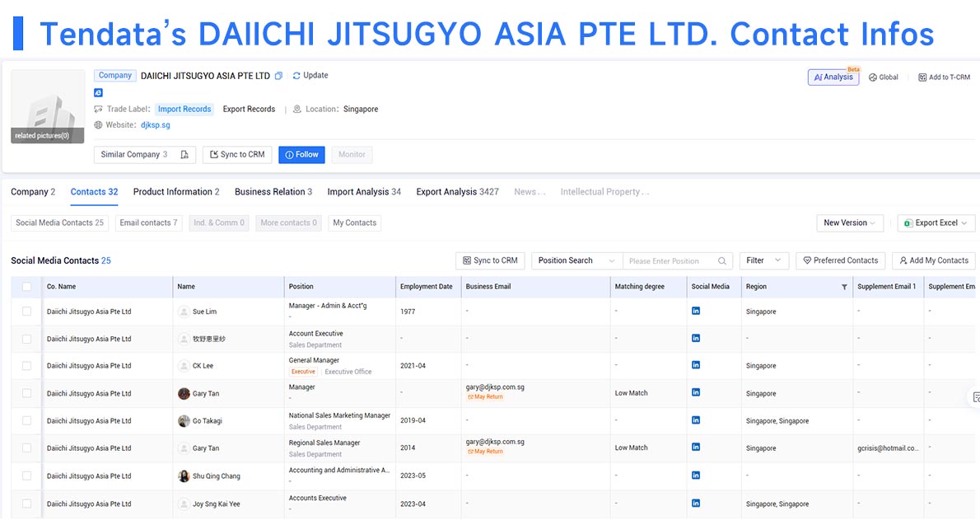
Task: Expand the Filter dropdown
Action: (763, 261)
